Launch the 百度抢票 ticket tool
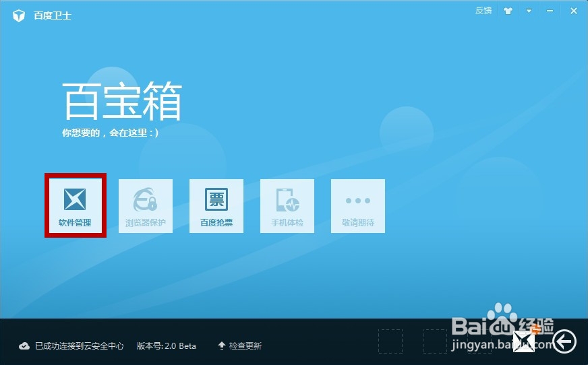The height and width of the screenshot is (365, 588). [216, 205]
